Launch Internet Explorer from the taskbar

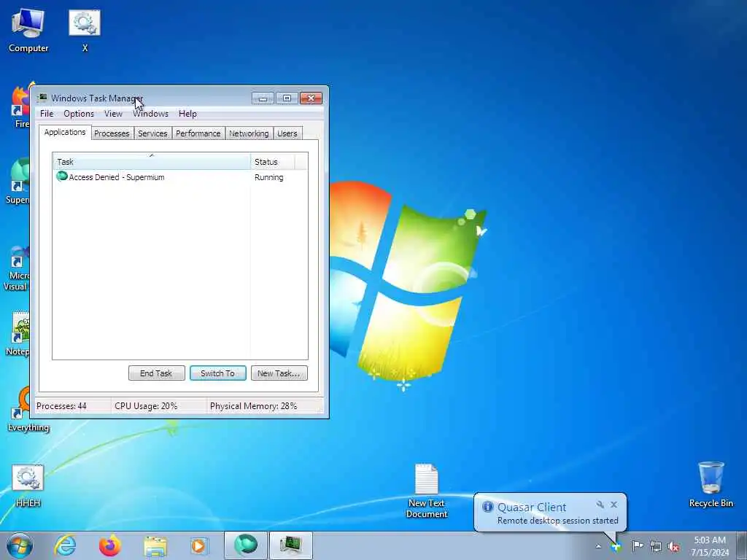coord(65,545)
